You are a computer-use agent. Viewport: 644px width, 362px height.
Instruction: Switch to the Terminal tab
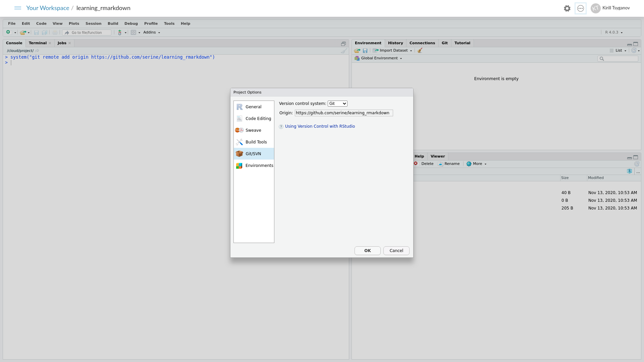(38, 43)
